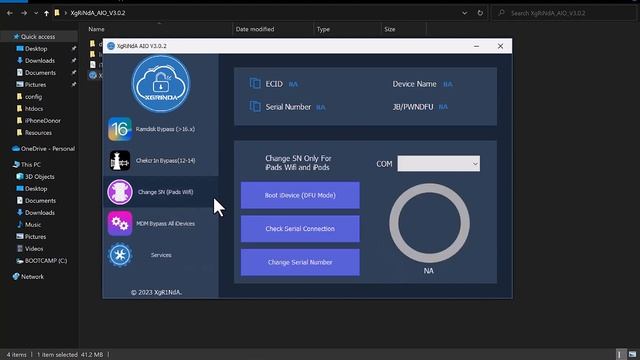Click the '© 2023 XgR1NdA.' footer text
Image resolution: width=640 pixels, height=360 pixels.
pyautogui.click(x=156, y=292)
